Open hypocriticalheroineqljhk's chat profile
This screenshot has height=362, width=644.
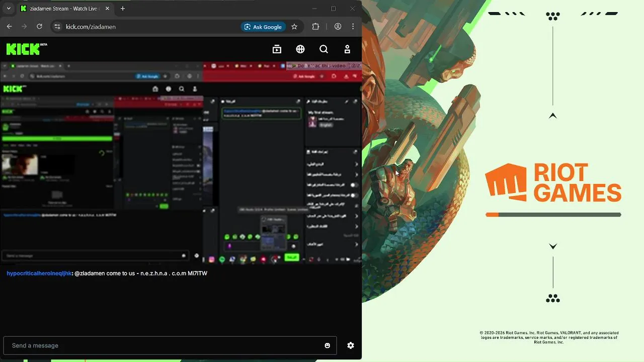tap(39, 274)
